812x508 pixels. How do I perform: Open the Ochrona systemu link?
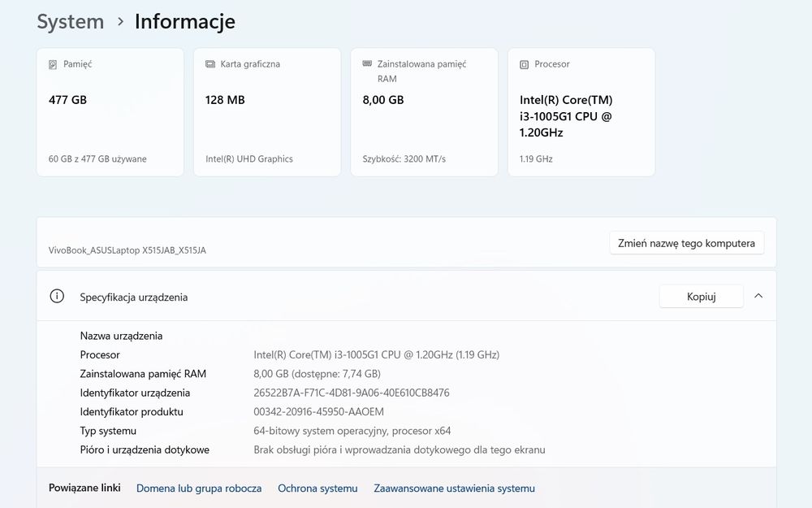pyautogui.click(x=317, y=488)
